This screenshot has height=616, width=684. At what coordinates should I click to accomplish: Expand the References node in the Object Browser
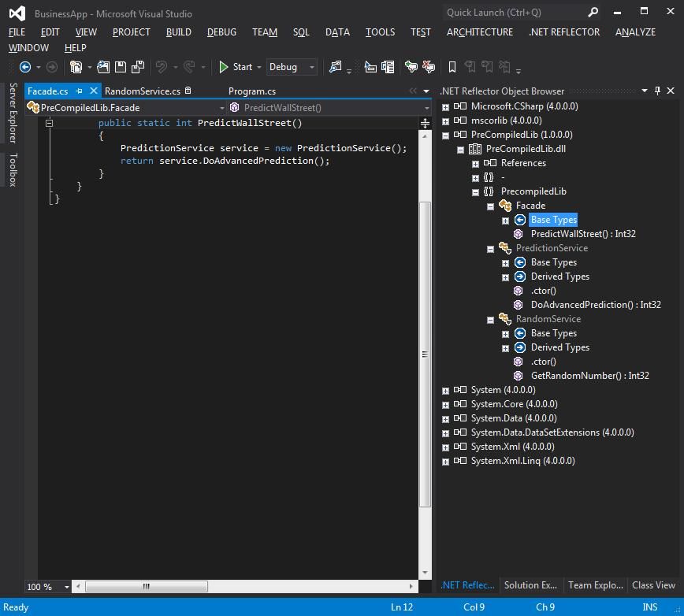click(x=475, y=163)
